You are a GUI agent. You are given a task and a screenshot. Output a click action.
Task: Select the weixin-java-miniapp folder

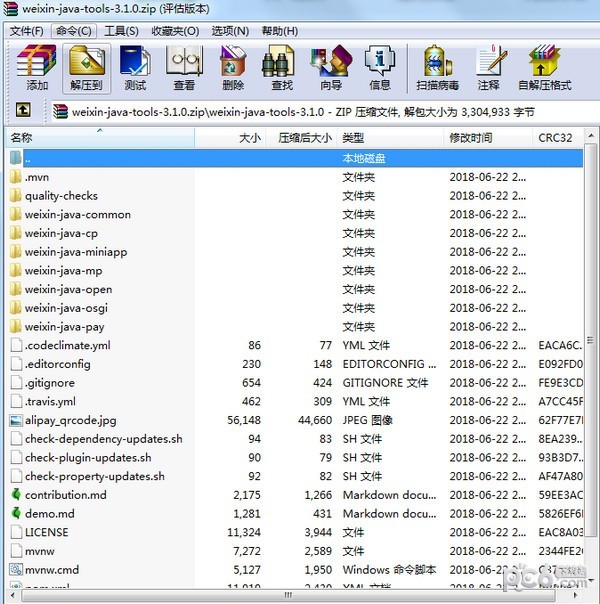75,252
